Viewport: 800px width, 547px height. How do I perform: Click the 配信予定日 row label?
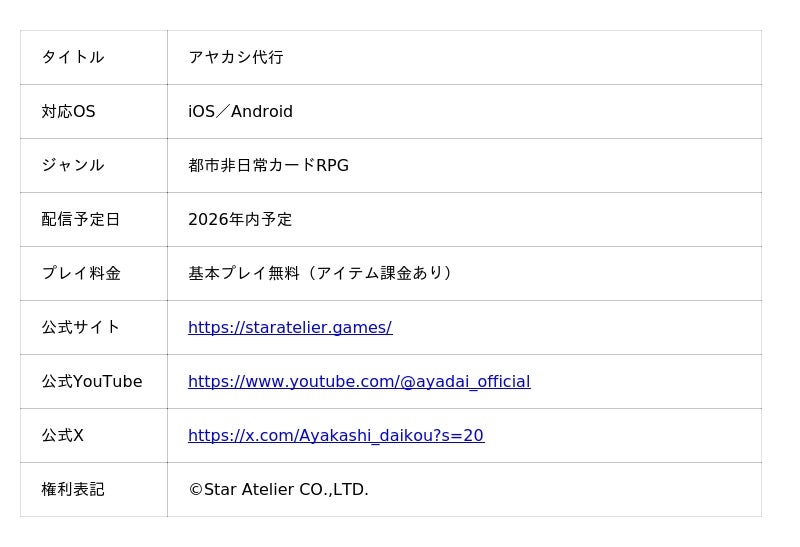point(81,219)
